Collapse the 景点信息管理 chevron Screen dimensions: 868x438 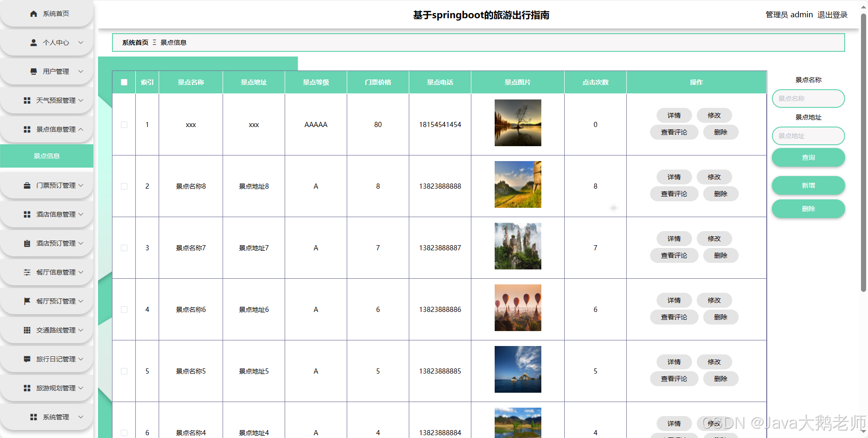pos(81,129)
